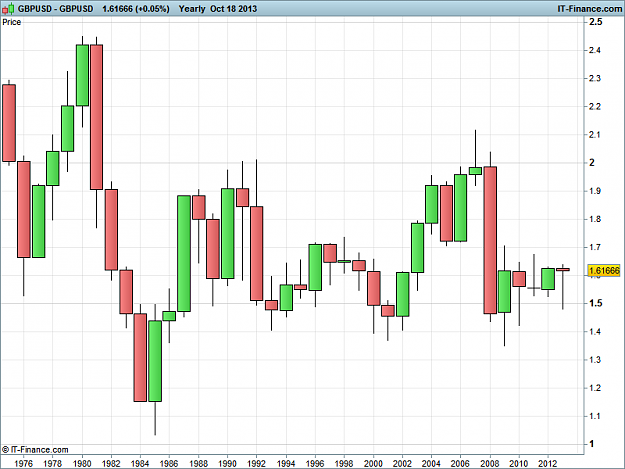
Task: Open the IT-Finance.com link in header
Action: pos(590,8)
